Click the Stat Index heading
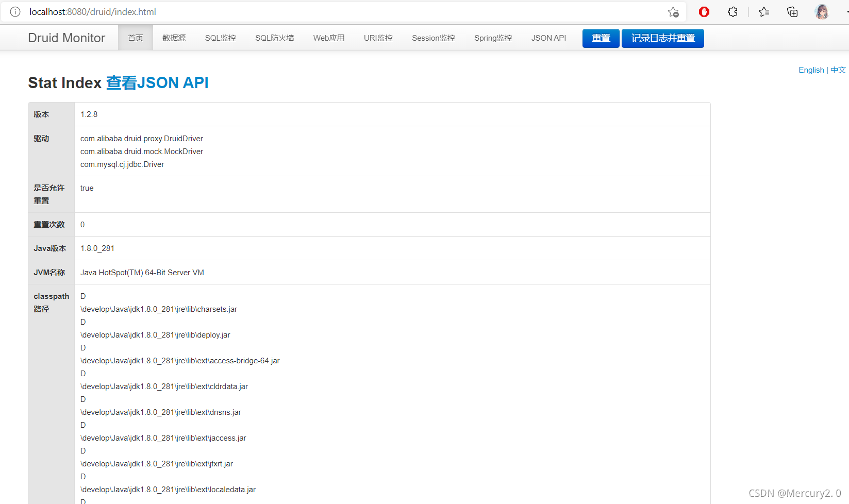The height and width of the screenshot is (504, 849). pos(64,82)
